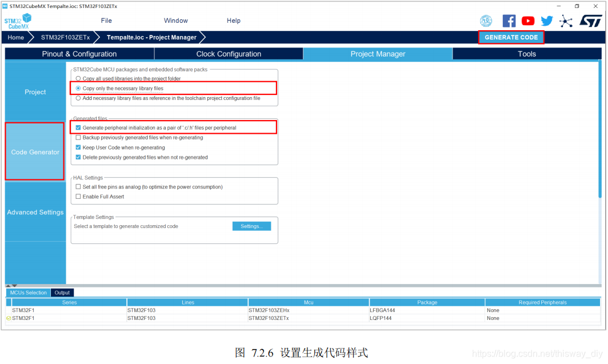The width and height of the screenshot is (608, 364).
Task: Open the File menu
Action: pos(106,21)
